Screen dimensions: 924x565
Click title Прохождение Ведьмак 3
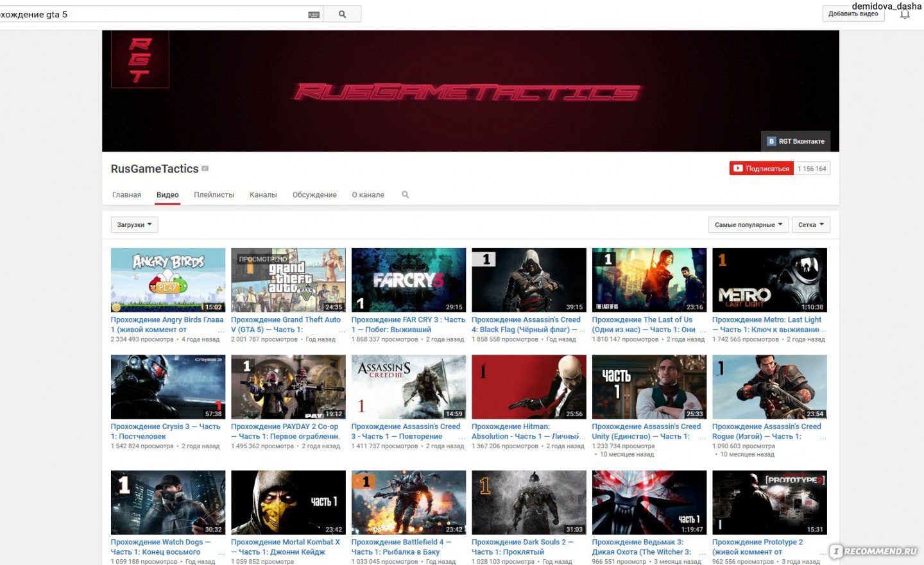[x=642, y=547]
